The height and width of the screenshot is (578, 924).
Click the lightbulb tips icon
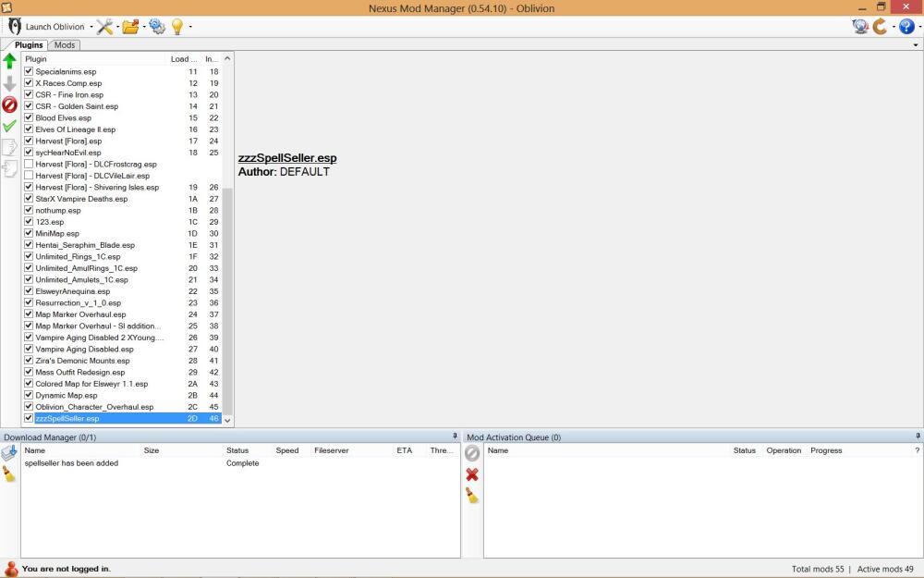177,27
